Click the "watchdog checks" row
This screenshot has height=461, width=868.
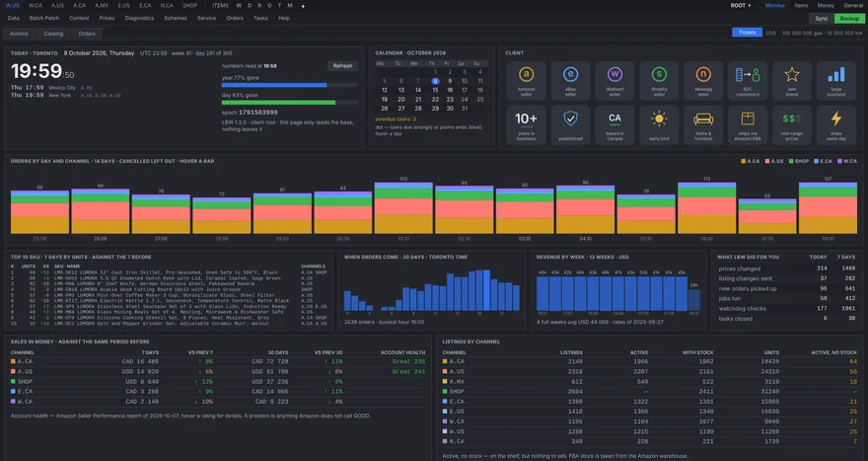tap(787, 309)
